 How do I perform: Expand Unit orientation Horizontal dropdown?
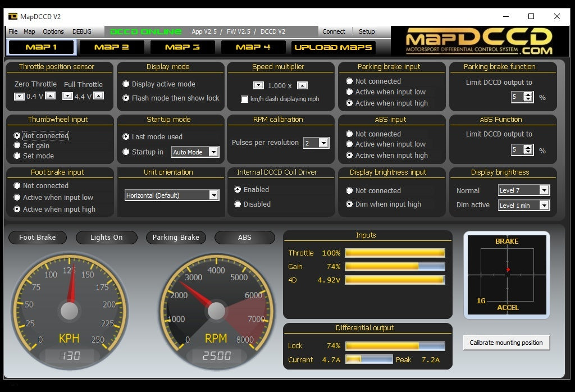pos(172,195)
